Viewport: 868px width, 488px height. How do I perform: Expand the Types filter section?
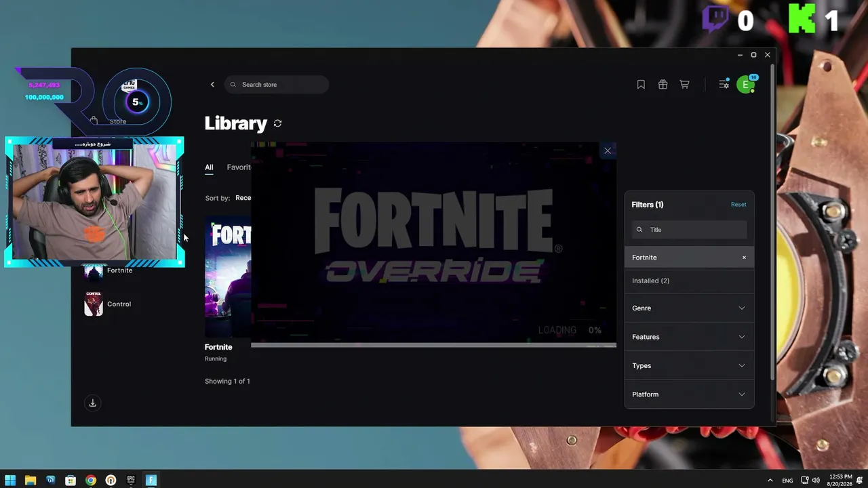pyautogui.click(x=689, y=366)
